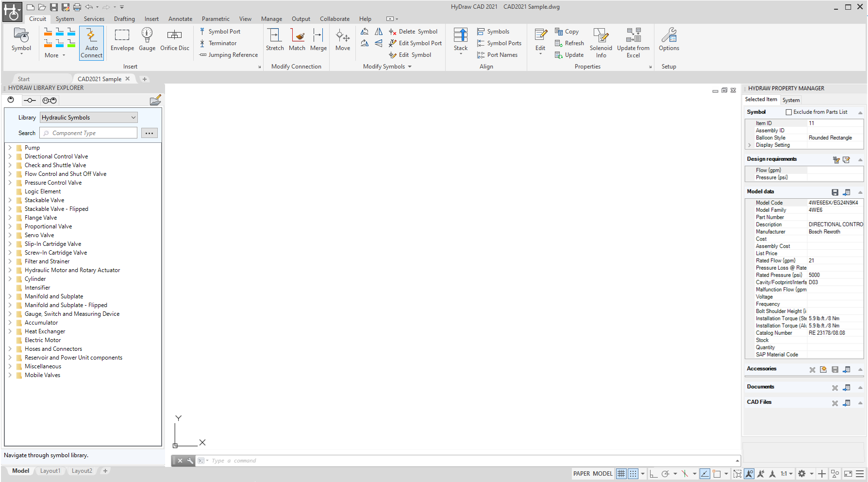Toggle annotation visibility in status bar

749,474
